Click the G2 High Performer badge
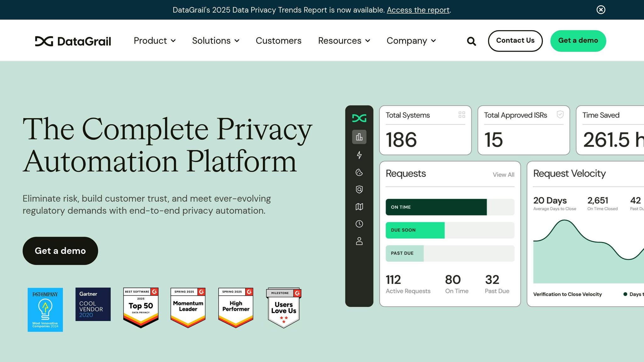The image size is (644, 362). pyautogui.click(x=236, y=308)
